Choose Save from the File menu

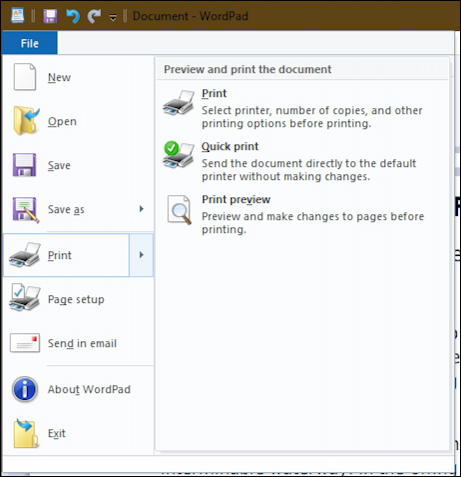[59, 165]
